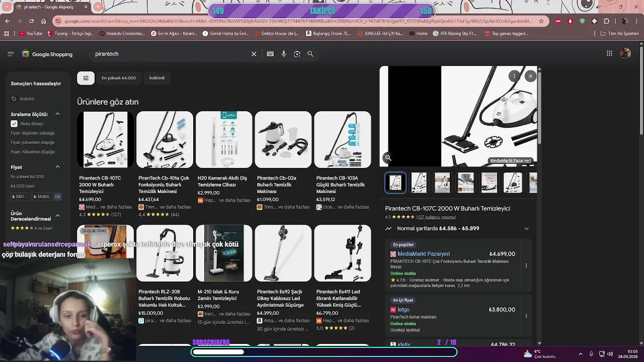Search by image with the lens icon

tap(297, 54)
